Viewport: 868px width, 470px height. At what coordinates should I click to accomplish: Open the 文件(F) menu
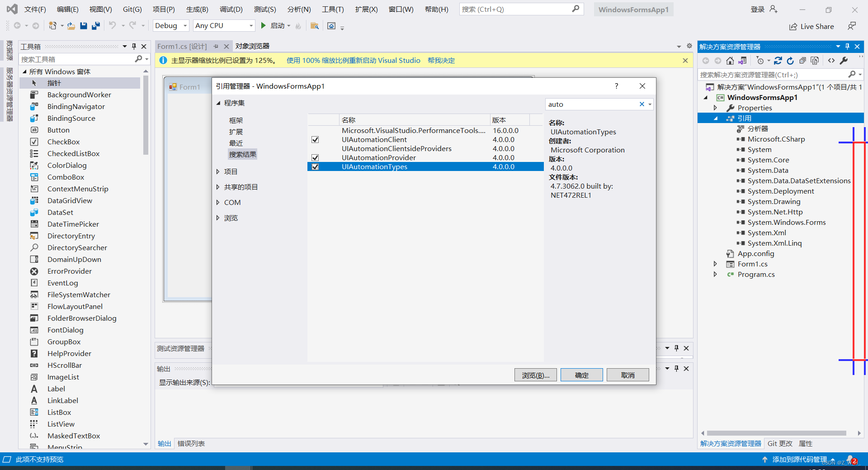click(35, 9)
